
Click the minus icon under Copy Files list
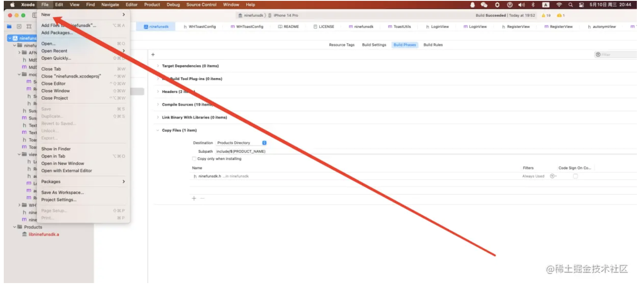point(202,198)
